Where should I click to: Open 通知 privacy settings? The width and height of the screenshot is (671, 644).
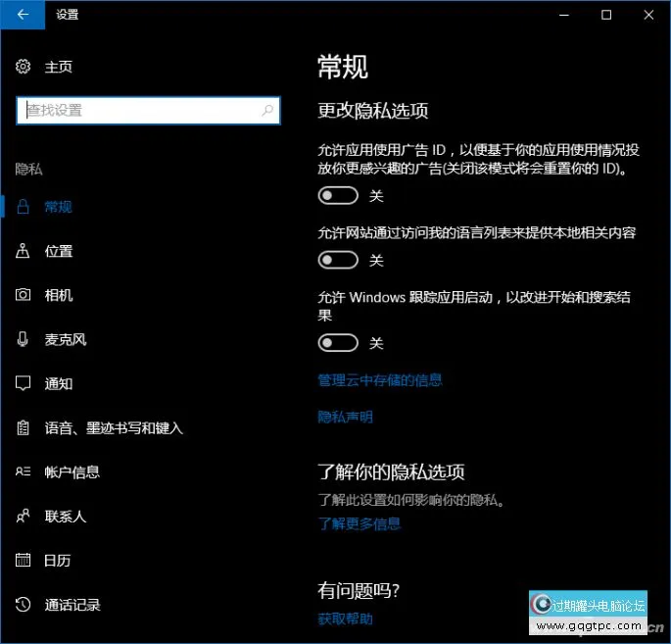point(59,383)
